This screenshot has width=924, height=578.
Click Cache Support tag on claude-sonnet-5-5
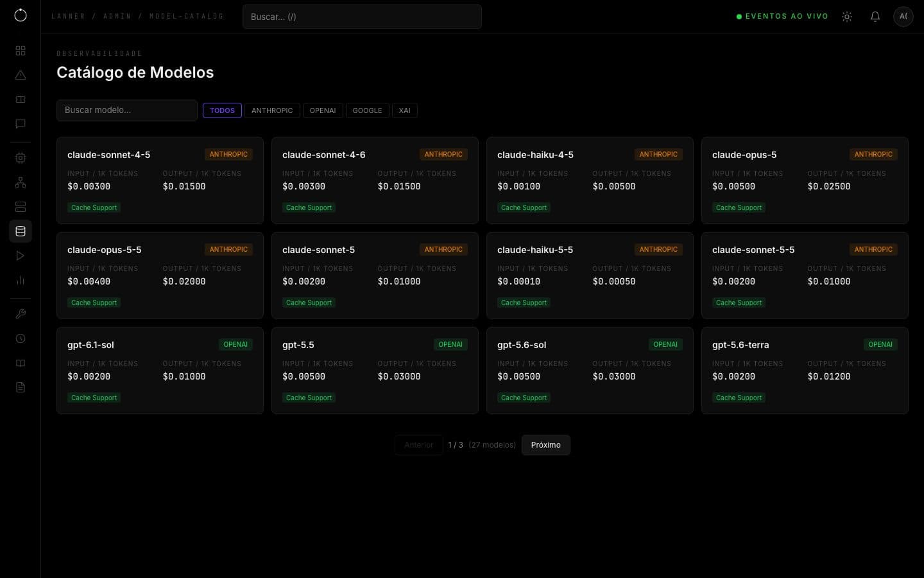pyautogui.click(x=739, y=302)
